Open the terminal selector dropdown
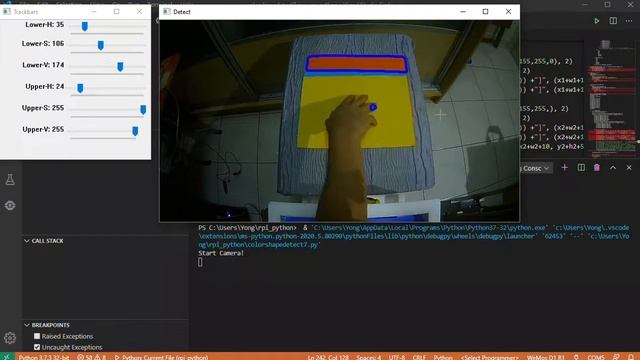The image size is (640, 360). tap(536, 168)
